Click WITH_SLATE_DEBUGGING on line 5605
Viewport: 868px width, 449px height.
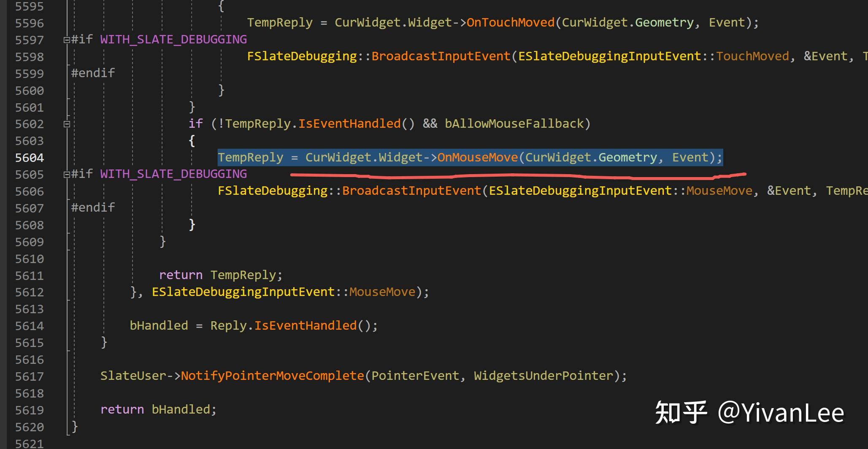(173, 174)
